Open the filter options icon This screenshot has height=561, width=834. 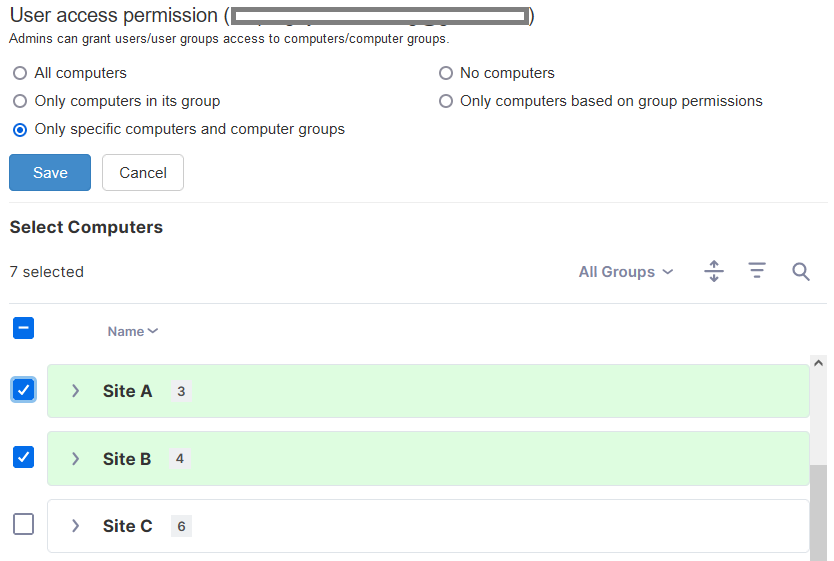(x=757, y=271)
